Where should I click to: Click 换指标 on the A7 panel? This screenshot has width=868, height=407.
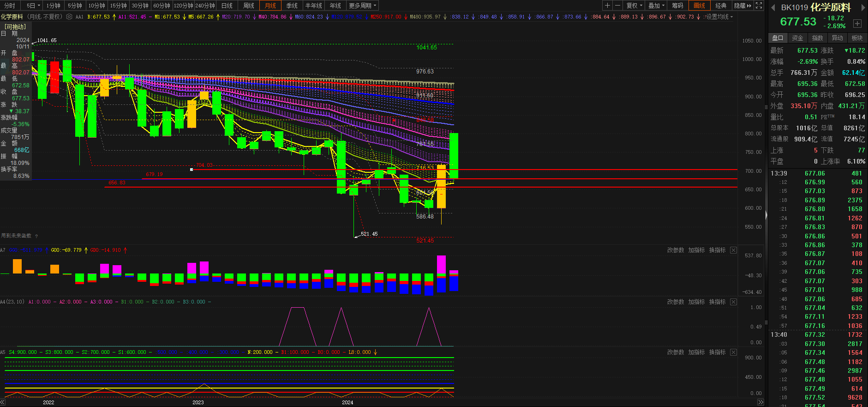coord(717,250)
